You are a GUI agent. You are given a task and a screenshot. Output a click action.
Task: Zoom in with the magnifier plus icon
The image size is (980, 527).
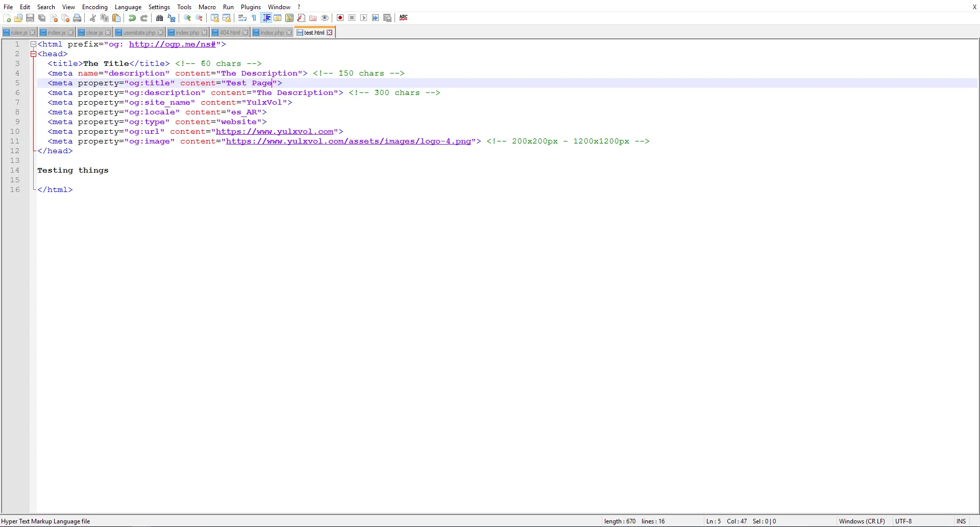187,18
